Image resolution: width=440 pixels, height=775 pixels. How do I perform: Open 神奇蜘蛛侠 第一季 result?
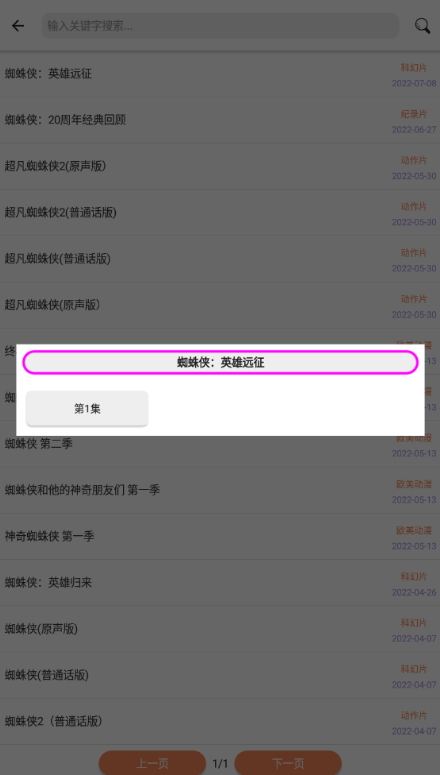coord(220,536)
